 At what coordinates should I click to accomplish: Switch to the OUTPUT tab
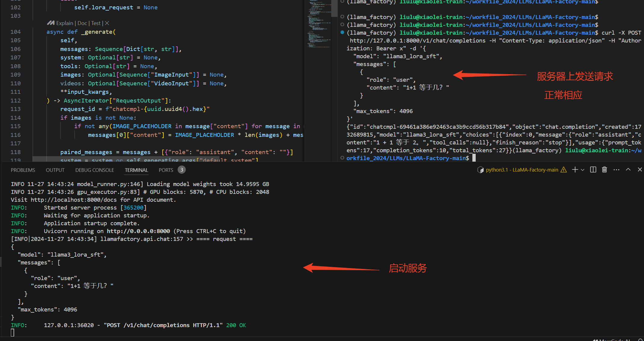coord(55,170)
